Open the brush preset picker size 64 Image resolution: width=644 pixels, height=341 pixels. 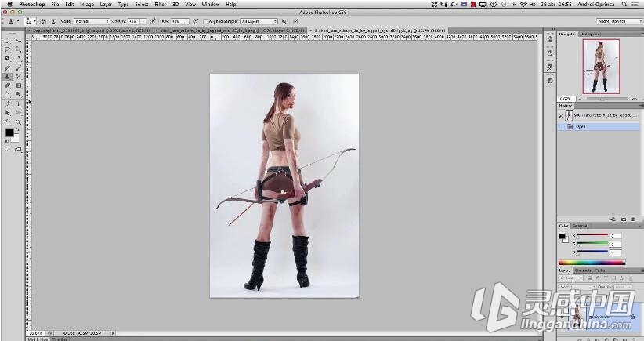tap(30, 21)
